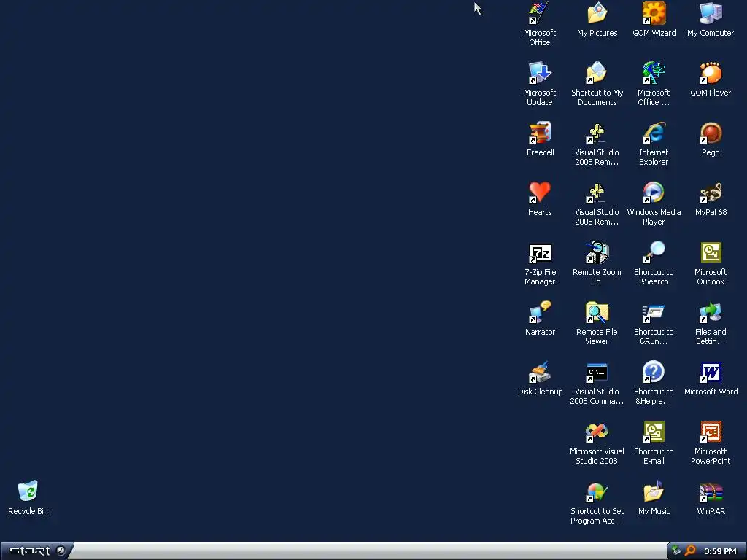Select the My Computer icon
Image resolution: width=747 pixels, height=560 pixels.
pyautogui.click(x=711, y=13)
